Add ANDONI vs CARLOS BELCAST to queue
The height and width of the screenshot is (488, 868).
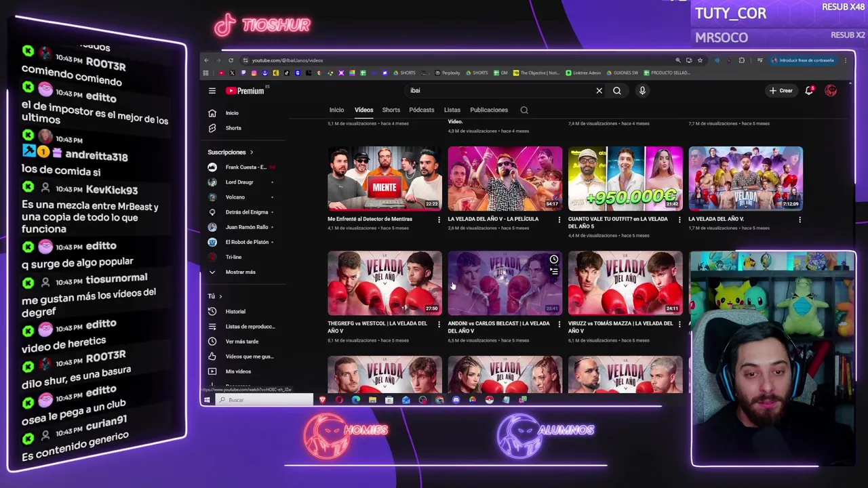coord(554,272)
